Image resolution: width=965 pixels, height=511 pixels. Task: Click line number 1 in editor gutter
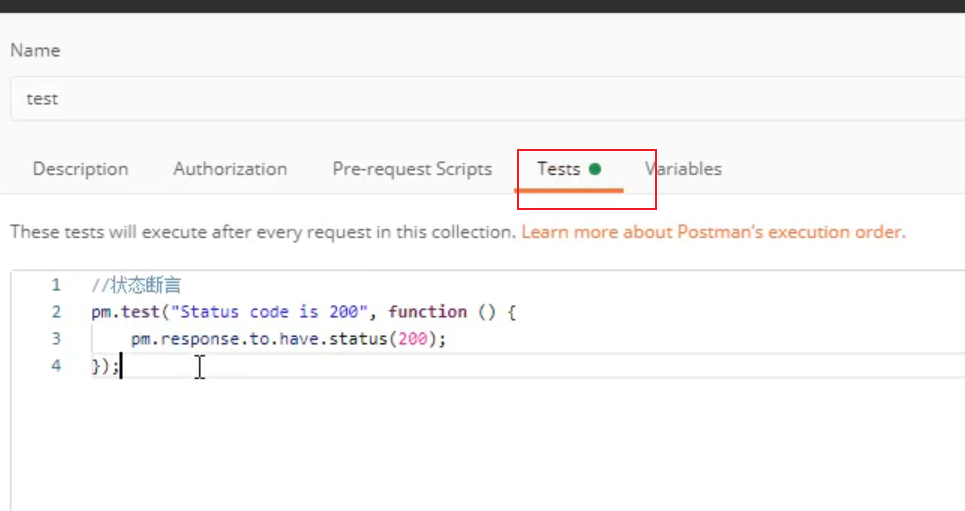click(x=56, y=285)
